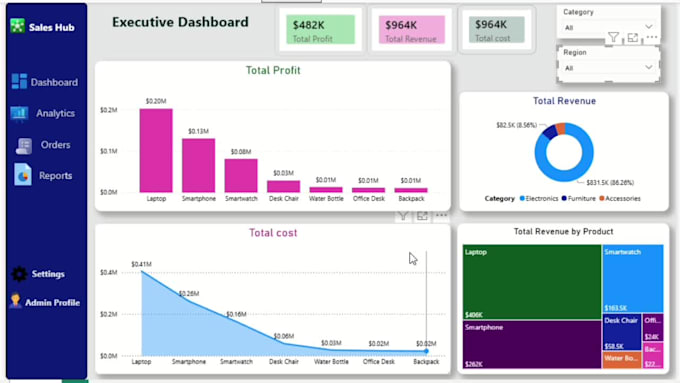Click the Total Revenue donut title

564,101
